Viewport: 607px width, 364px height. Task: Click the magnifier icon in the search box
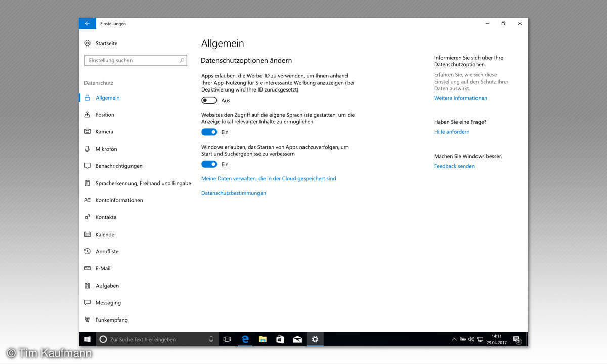pos(182,60)
